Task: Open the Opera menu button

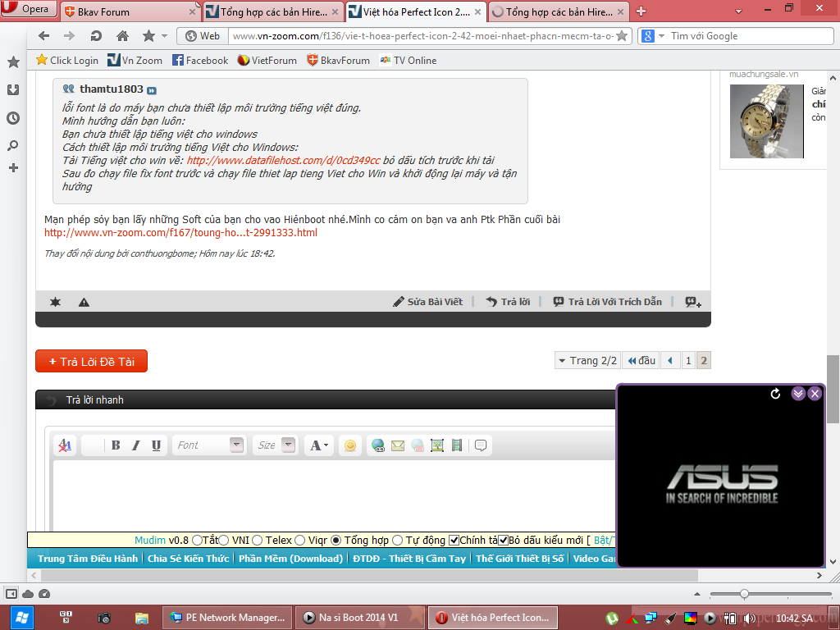Action: pyautogui.click(x=29, y=8)
